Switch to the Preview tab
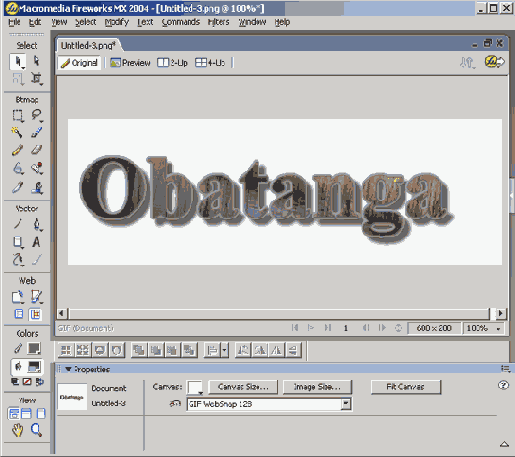515x457 pixels. tap(130, 63)
